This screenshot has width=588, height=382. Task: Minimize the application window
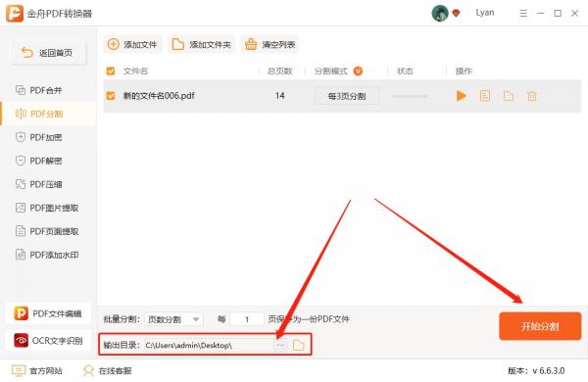(540, 14)
